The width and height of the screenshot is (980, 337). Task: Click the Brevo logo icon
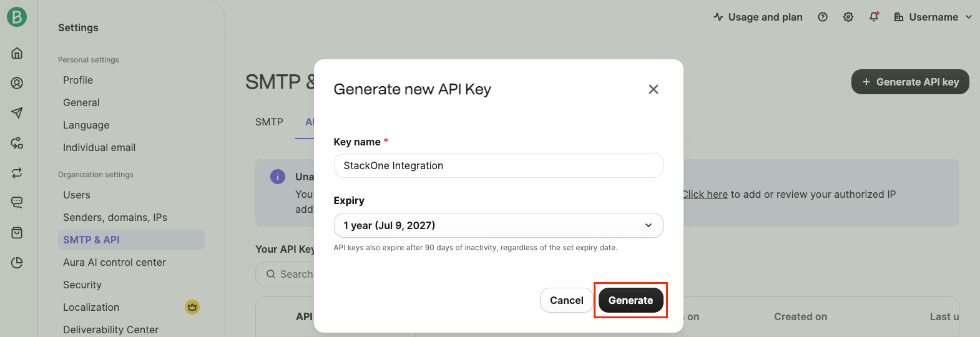17,17
